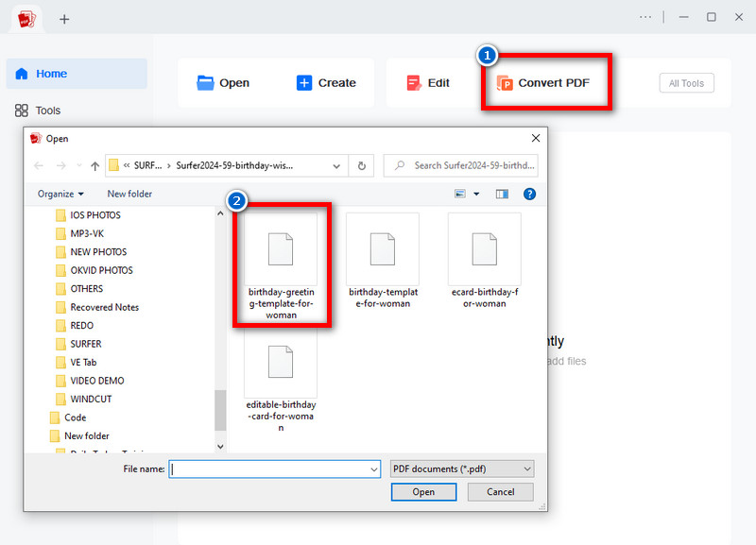This screenshot has width=756, height=545.
Task: Click the All Tools button
Action: click(x=686, y=83)
